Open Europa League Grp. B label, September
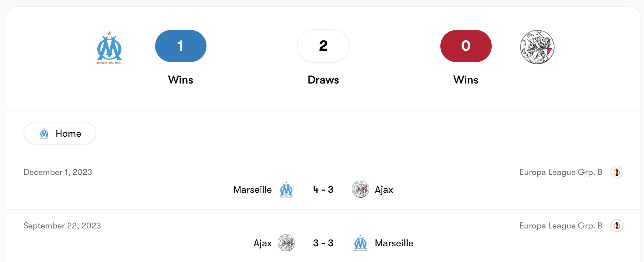Screen dimensions: 644x262 point(561,226)
